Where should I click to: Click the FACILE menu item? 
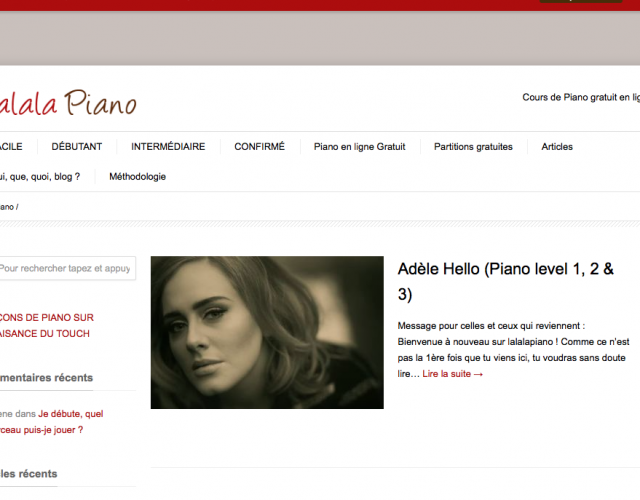11,147
